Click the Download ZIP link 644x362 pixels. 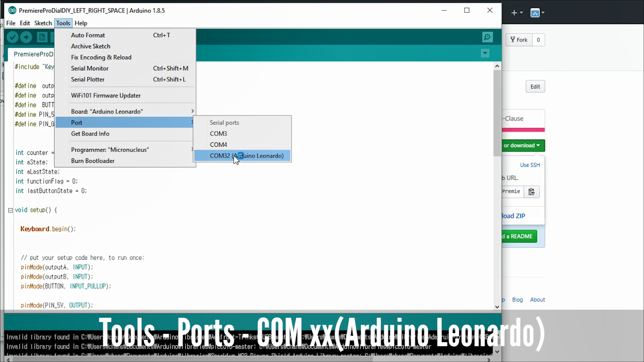(514, 216)
